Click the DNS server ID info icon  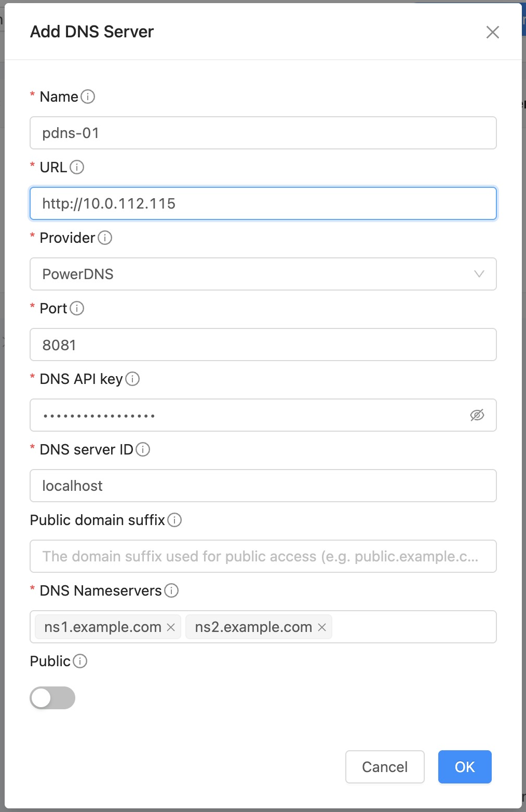tap(143, 449)
